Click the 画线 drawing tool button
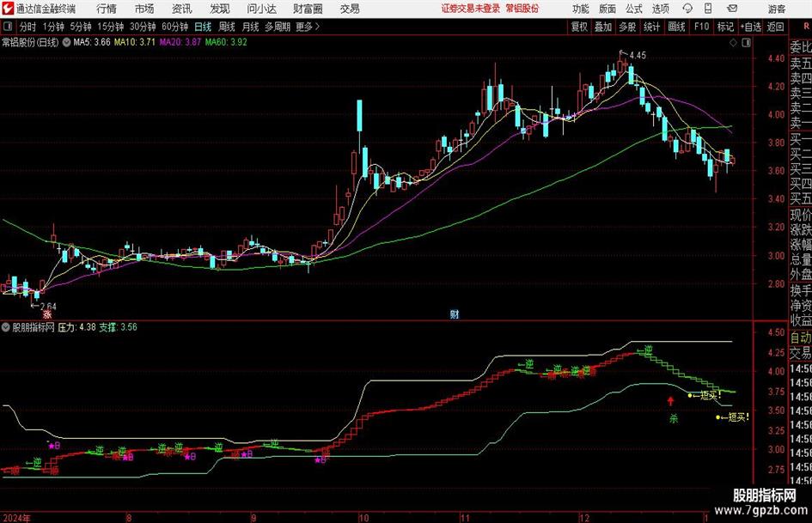 point(676,27)
